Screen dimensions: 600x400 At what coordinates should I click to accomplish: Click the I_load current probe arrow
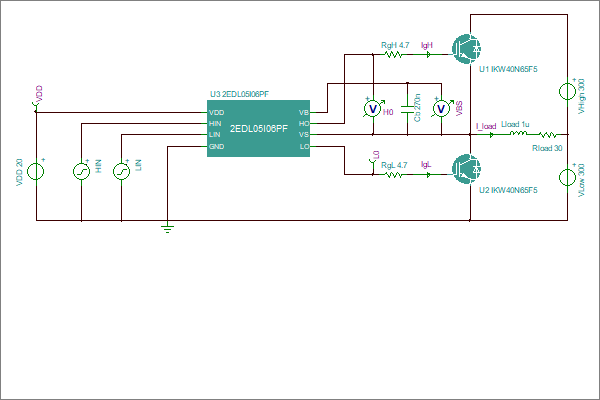tap(491, 134)
